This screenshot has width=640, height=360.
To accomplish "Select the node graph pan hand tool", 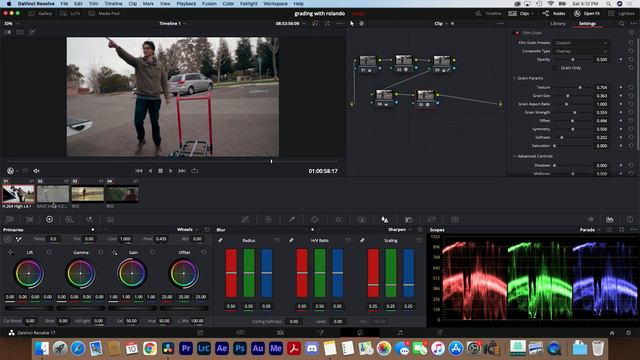I will pyautogui.click(x=361, y=24).
